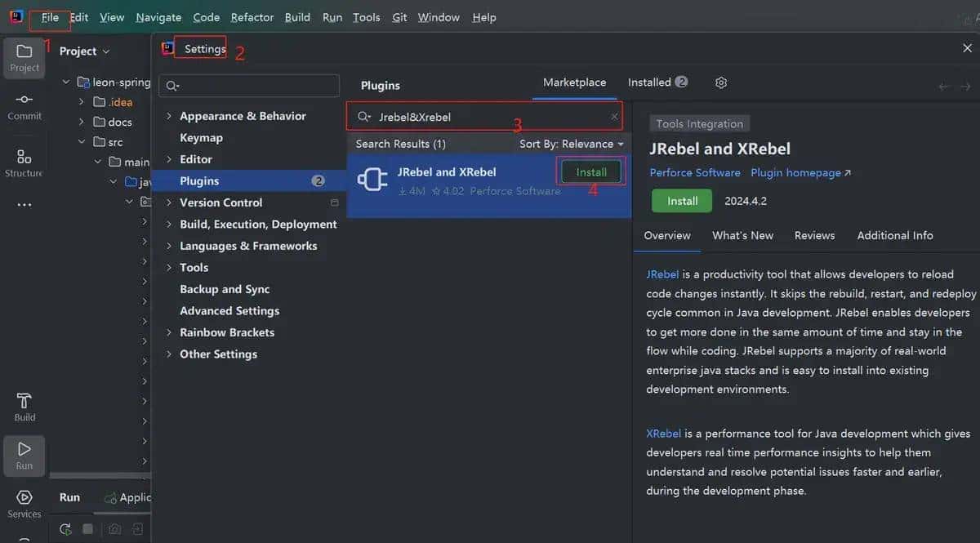Open the Structure tool window
980x543 pixels.
point(24,162)
